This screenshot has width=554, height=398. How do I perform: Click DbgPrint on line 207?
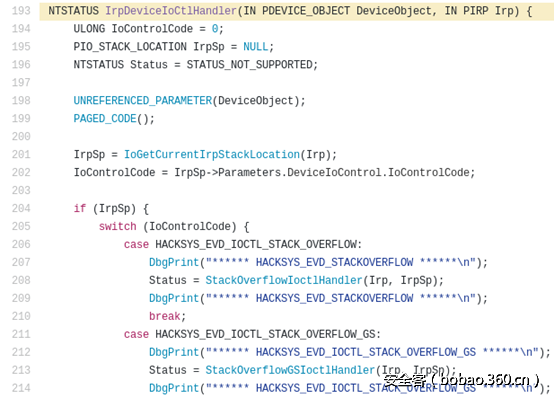click(x=174, y=263)
